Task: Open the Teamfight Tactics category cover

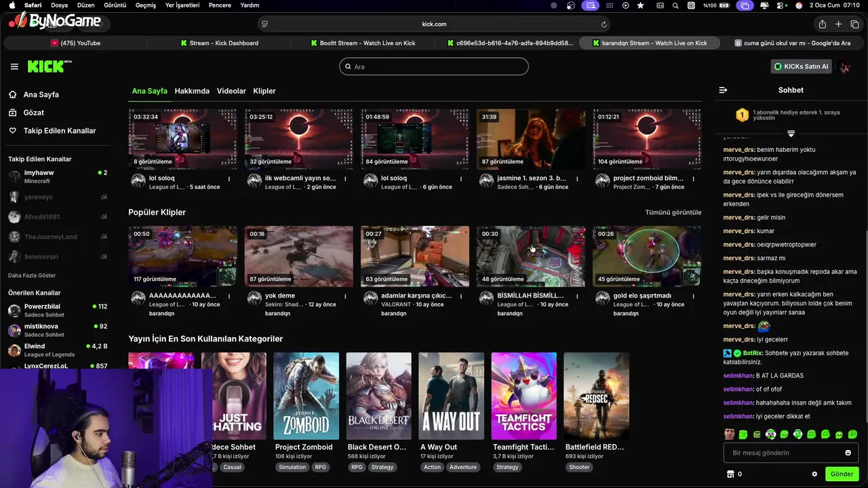Action: click(524, 396)
